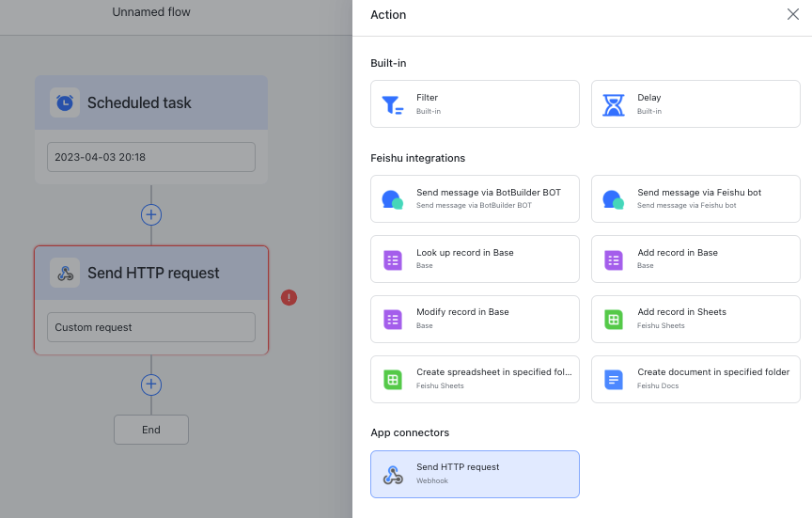Select the Delay hourglass icon
This screenshot has height=518, width=812.
point(614,104)
